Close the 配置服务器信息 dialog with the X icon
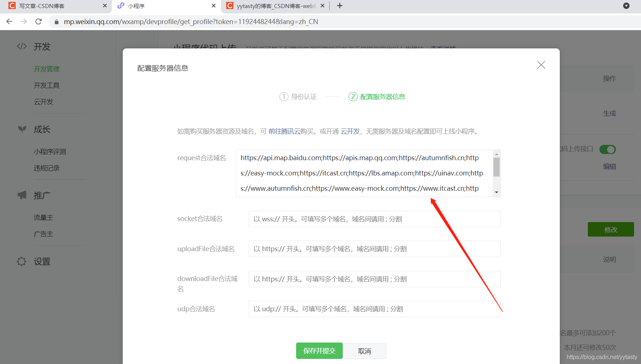The width and height of the screenshot is (641, 364). (x=541, y=65)
